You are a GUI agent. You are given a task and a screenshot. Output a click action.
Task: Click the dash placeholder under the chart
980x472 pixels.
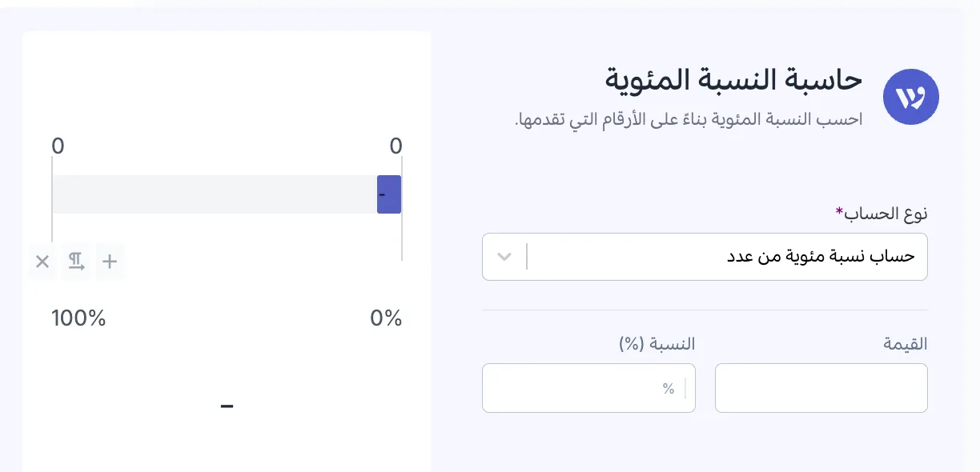tap(227, 406)
